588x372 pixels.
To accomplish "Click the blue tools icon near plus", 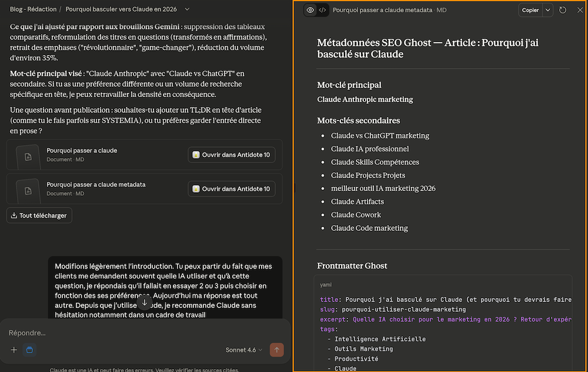I will [29, 350].
